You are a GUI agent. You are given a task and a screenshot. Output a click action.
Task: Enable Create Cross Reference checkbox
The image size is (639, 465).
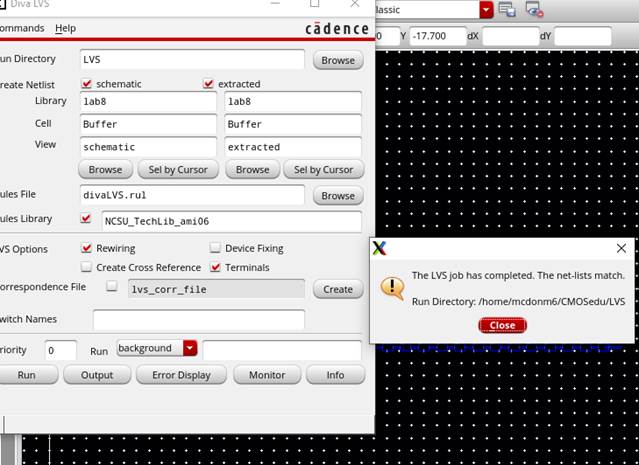pyautogui.click(x=86, y=267)
